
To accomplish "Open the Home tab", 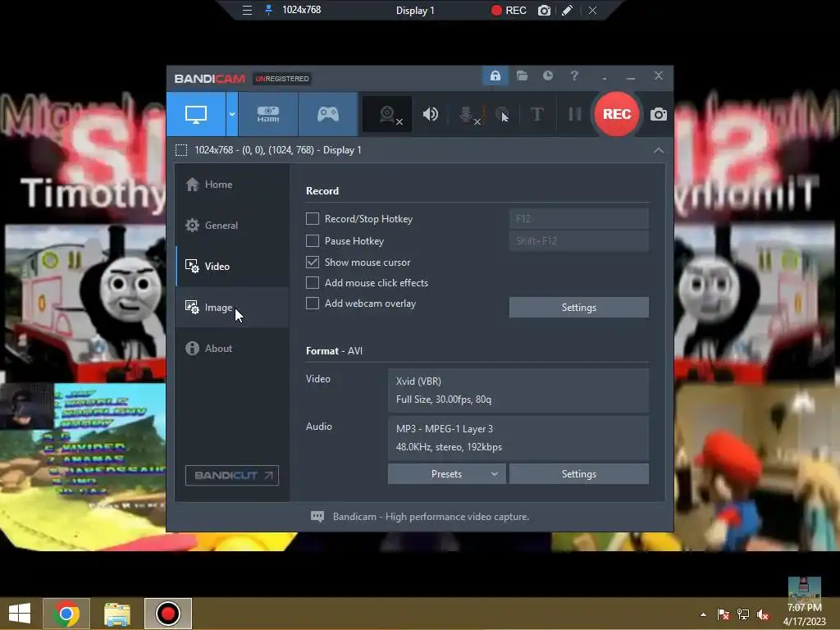I will tap(232, 185).
